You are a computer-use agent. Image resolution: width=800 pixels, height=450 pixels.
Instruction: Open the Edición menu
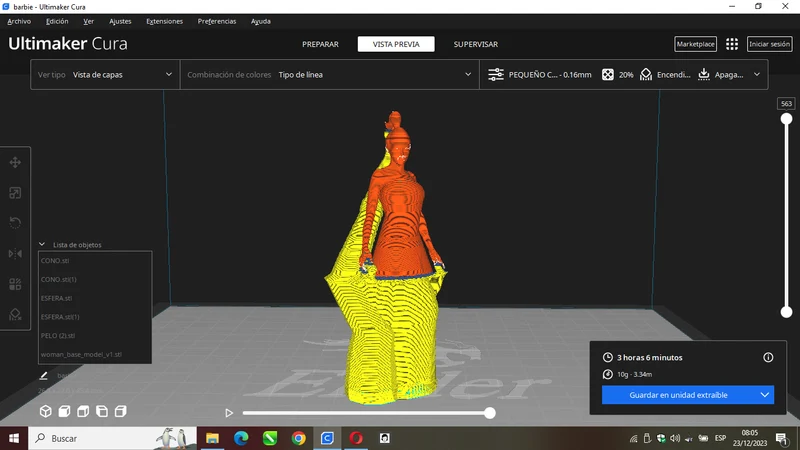tap(57, 21)
